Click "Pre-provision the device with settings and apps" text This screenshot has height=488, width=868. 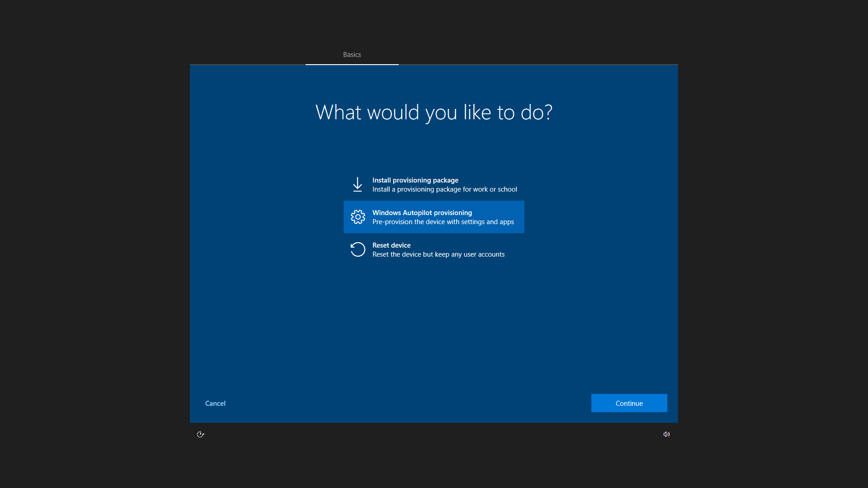[x=443, y=222]
